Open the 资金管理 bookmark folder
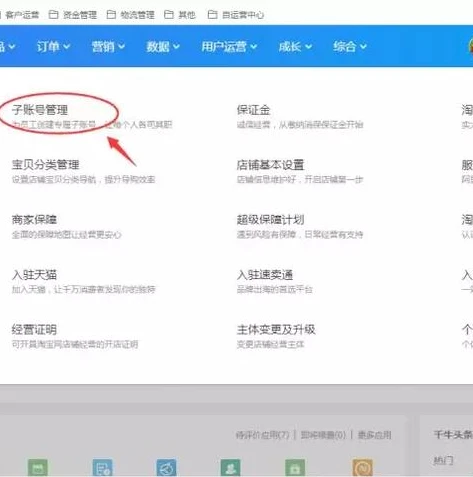This screenshot has width=473, height=477. 73,15
